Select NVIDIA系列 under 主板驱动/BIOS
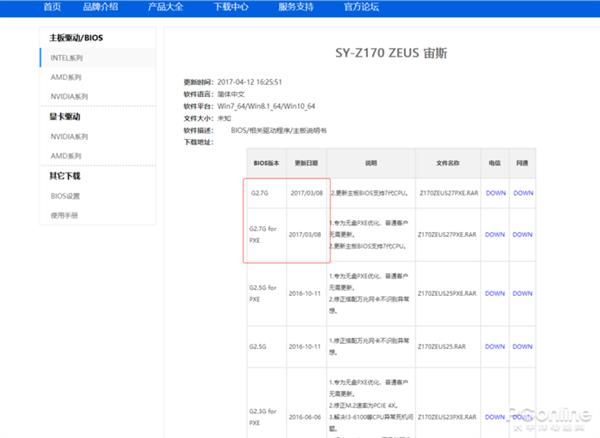 point(70,97)
